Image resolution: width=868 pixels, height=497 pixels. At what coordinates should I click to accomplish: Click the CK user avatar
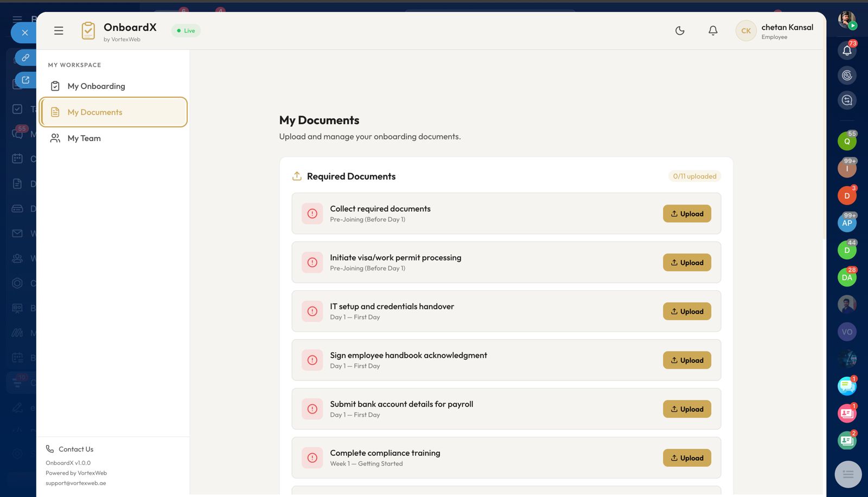(x=746, y=31)
